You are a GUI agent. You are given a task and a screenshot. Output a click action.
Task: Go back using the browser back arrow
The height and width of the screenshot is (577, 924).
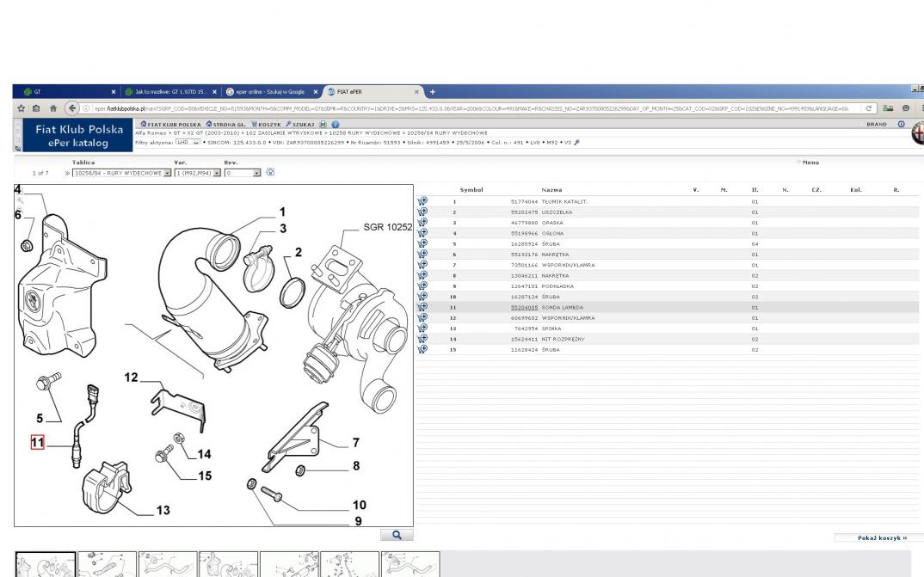tap(72, 108)
